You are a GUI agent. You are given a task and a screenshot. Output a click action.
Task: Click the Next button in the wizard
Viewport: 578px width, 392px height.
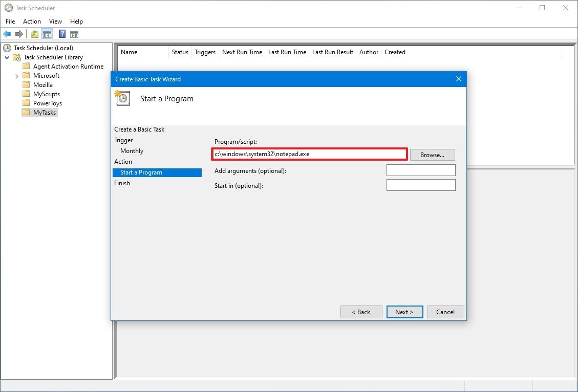pos(404,312)
